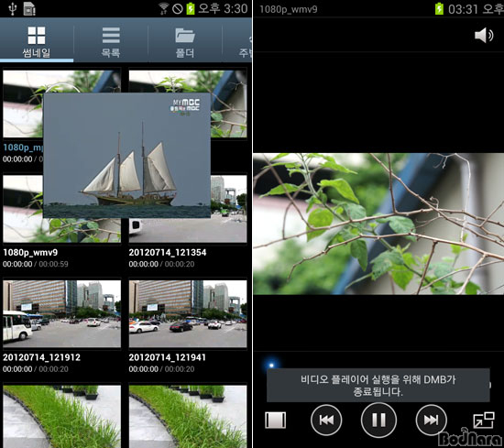
Task: Open the 20120714_121941 video thumbnail
Action: click(x=188, y=313)
